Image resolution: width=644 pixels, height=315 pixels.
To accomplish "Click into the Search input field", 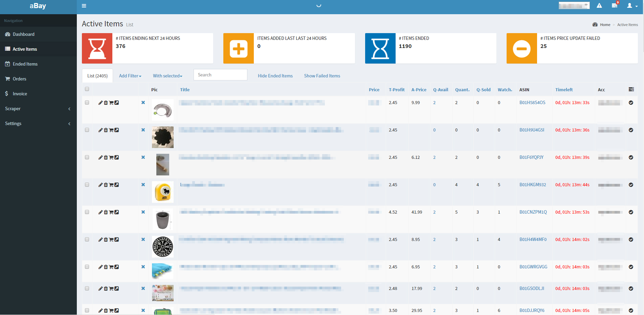I will pos(220,75).
